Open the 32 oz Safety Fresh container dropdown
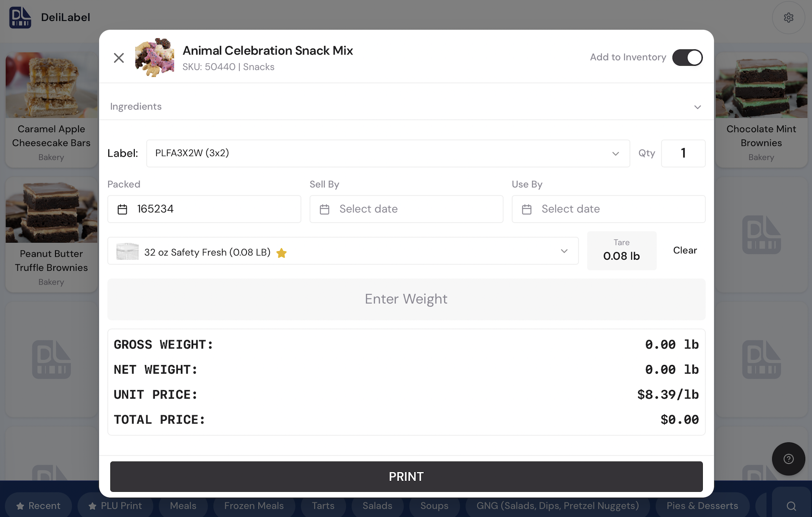Image resolution: width=812 pixels, height=517 pixels. pyautogui.click(x=343, y=251)
